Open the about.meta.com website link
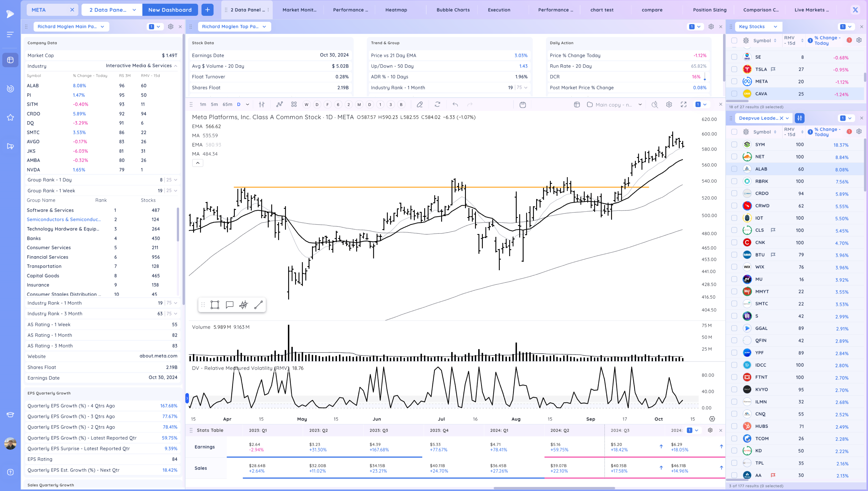The width and height of the screenshot is (868, 491). 158,356
